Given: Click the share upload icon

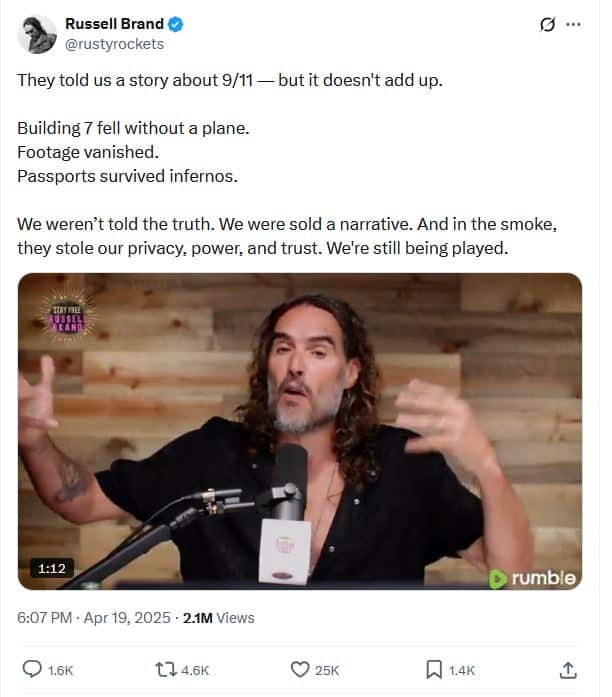Looking at the screenshot, I should (x=567, y=669).
